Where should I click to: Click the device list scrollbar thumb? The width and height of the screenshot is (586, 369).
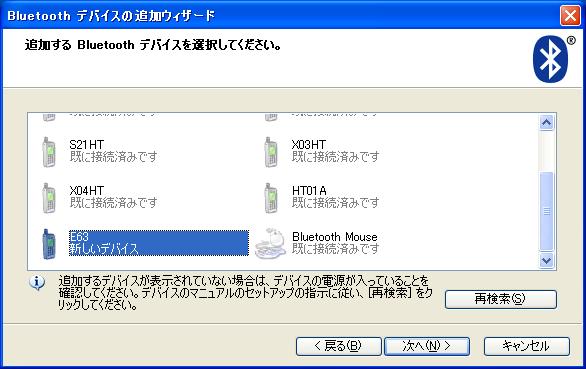[546, 211]
